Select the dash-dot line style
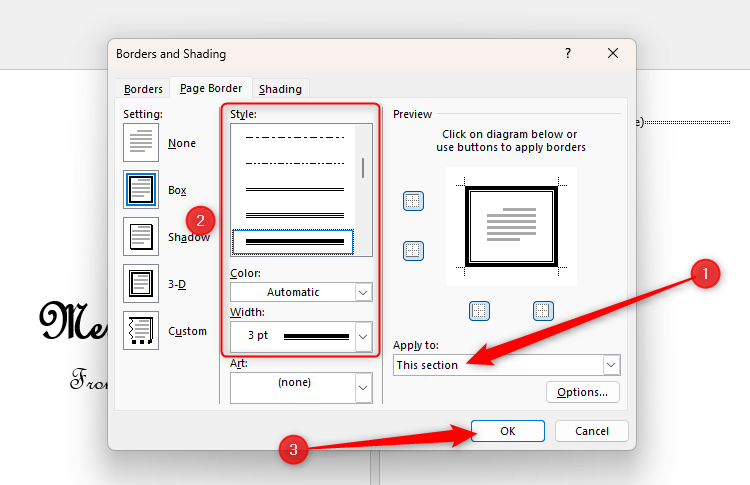Image resolution: width=750 pixels, height=485 pixels. click(295, 137)
